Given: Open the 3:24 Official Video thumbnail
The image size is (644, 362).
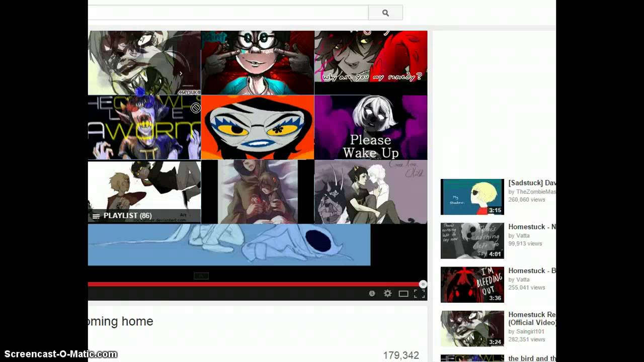Looking at the screenshot, I should click(x=472, y=328).
